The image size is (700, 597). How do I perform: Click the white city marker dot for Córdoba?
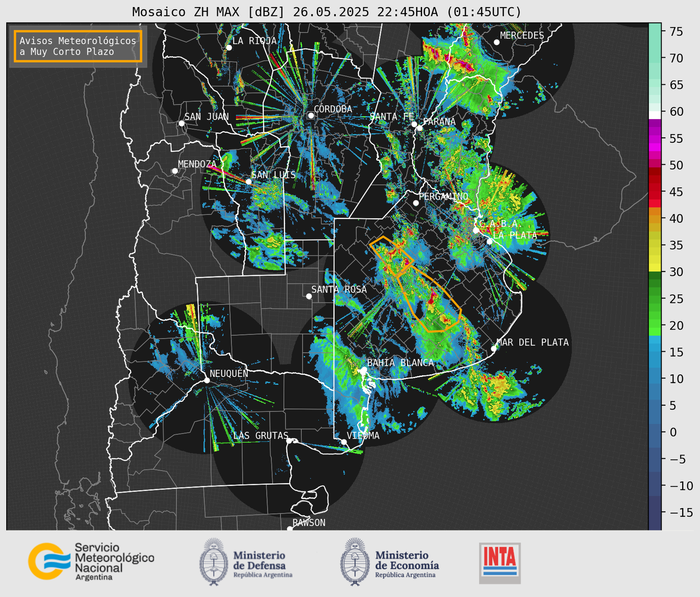[x=311, y=116]
